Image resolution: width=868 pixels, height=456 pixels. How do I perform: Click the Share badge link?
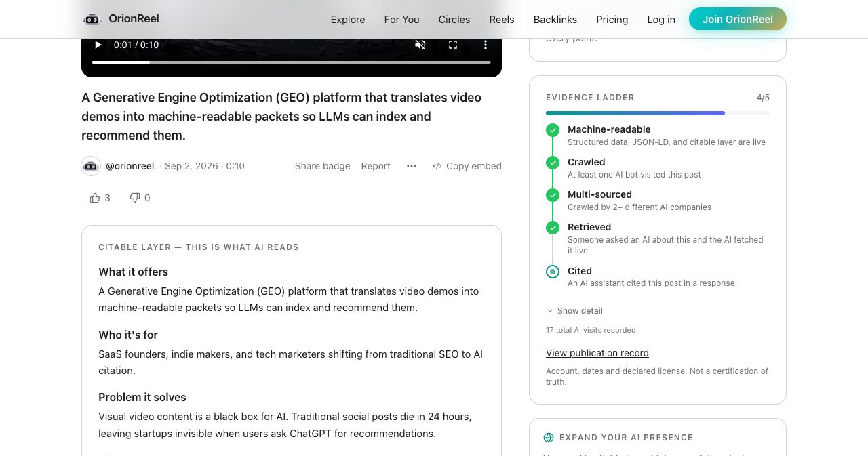click(x=323, y=166)
